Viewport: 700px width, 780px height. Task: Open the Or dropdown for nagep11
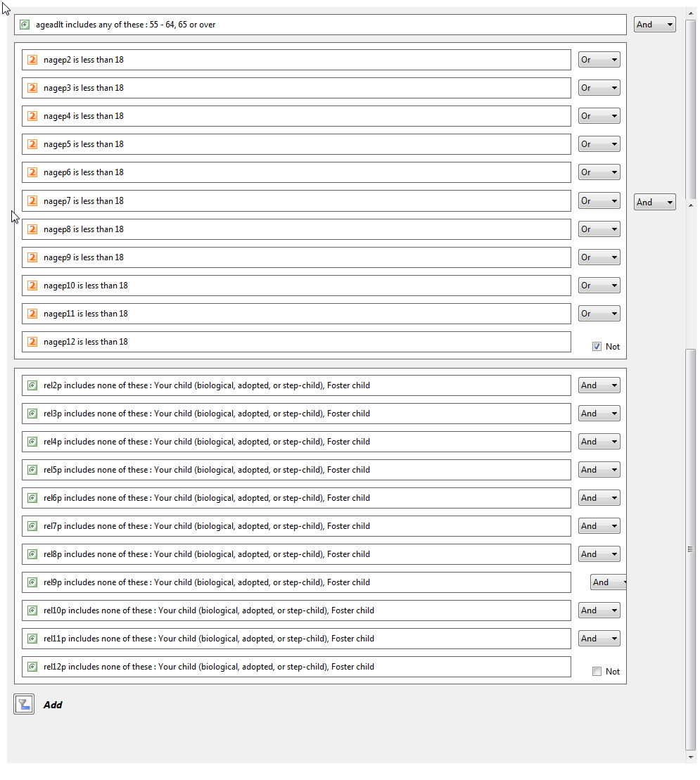coord(599,314)
